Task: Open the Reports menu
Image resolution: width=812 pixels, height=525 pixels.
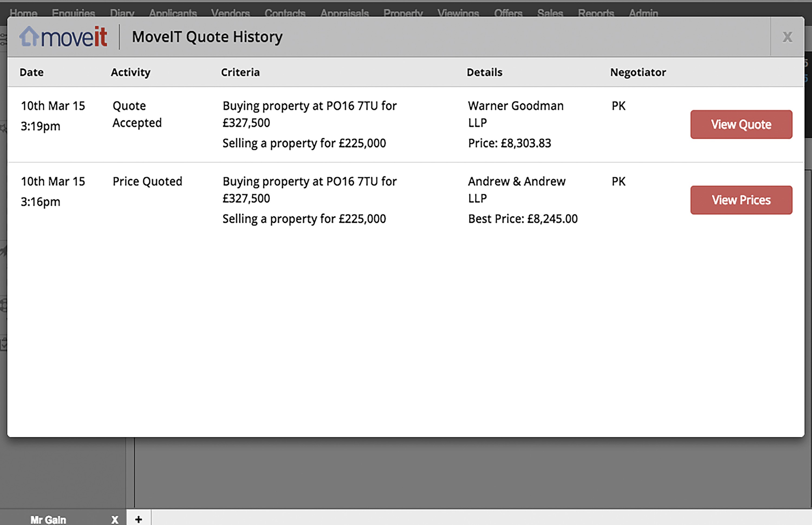Action: [x=596, y=13]
